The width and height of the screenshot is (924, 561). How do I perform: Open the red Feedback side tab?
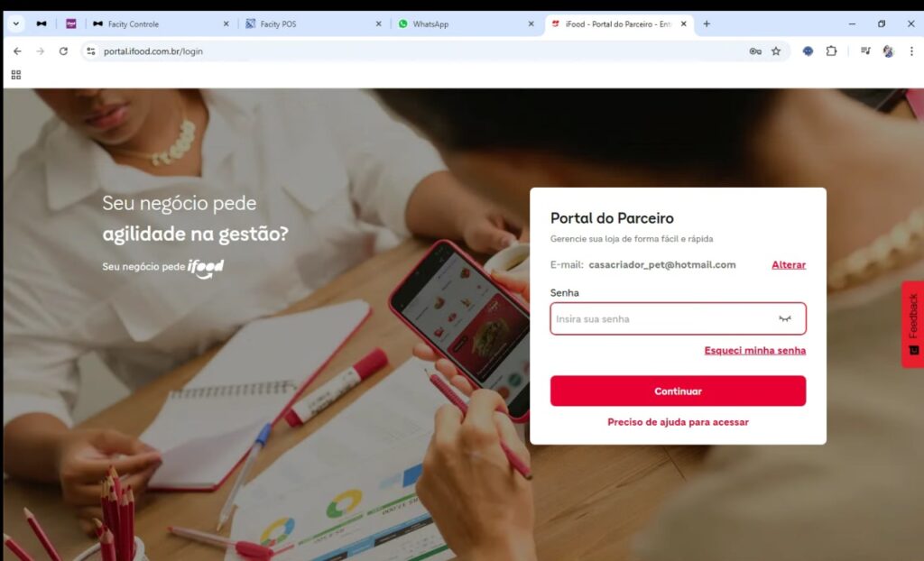point(913,324)
